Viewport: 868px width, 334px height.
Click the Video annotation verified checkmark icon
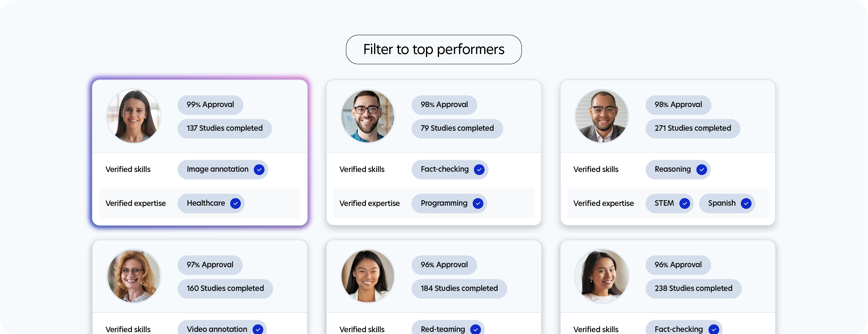pos(258,329)
